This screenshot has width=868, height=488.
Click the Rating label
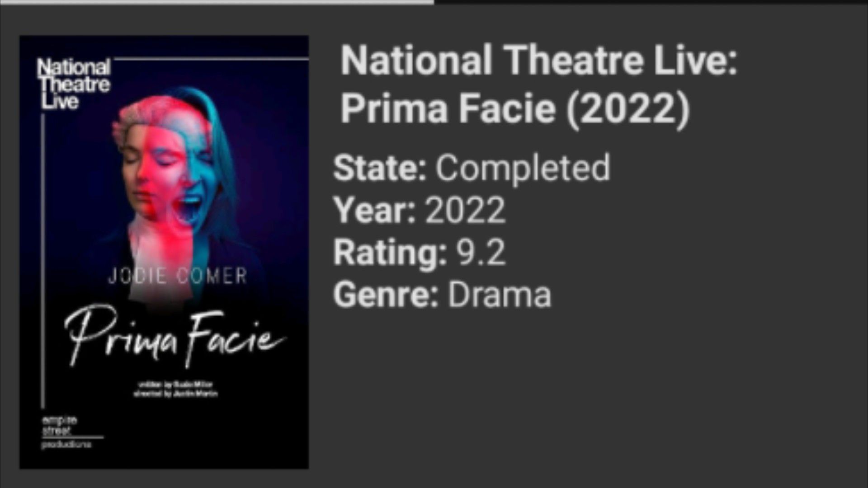coord(390,253)
